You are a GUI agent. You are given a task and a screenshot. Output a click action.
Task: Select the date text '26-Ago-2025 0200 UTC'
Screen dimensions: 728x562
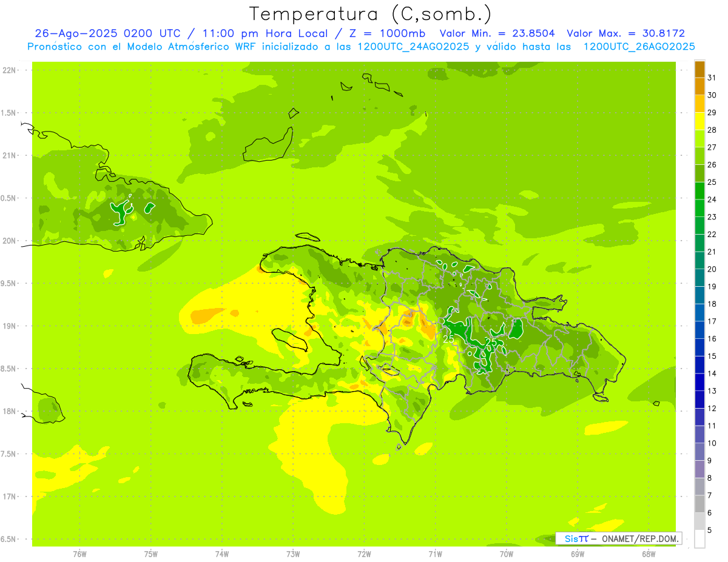pyautogui.click(x=109, y=34)
